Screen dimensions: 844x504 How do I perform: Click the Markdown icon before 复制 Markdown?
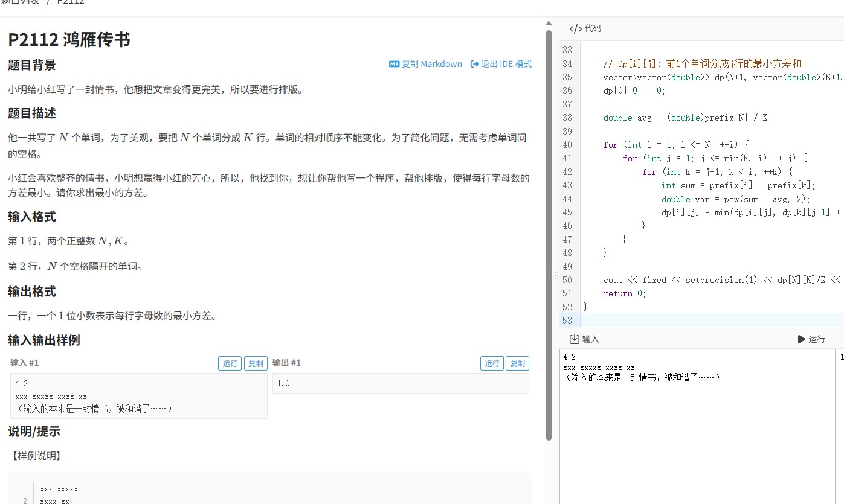coord(394,64)
